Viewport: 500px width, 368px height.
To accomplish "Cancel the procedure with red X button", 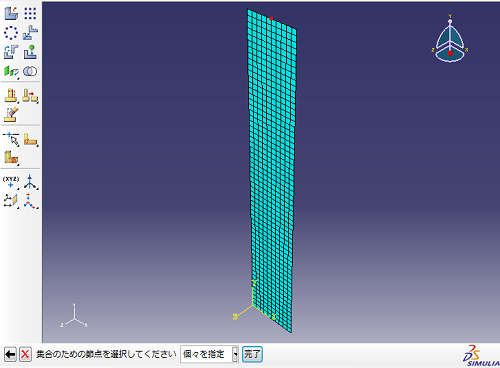I will [x=25, y=354].
